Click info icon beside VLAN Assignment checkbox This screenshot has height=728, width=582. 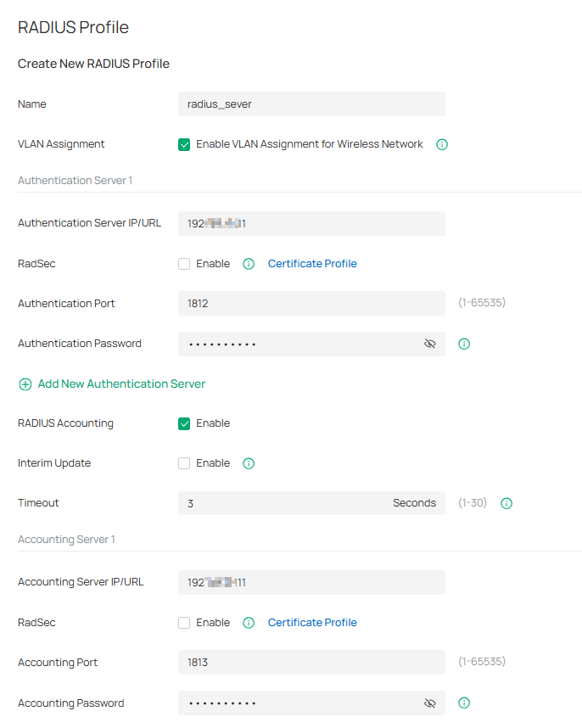(x=442, y=144)
